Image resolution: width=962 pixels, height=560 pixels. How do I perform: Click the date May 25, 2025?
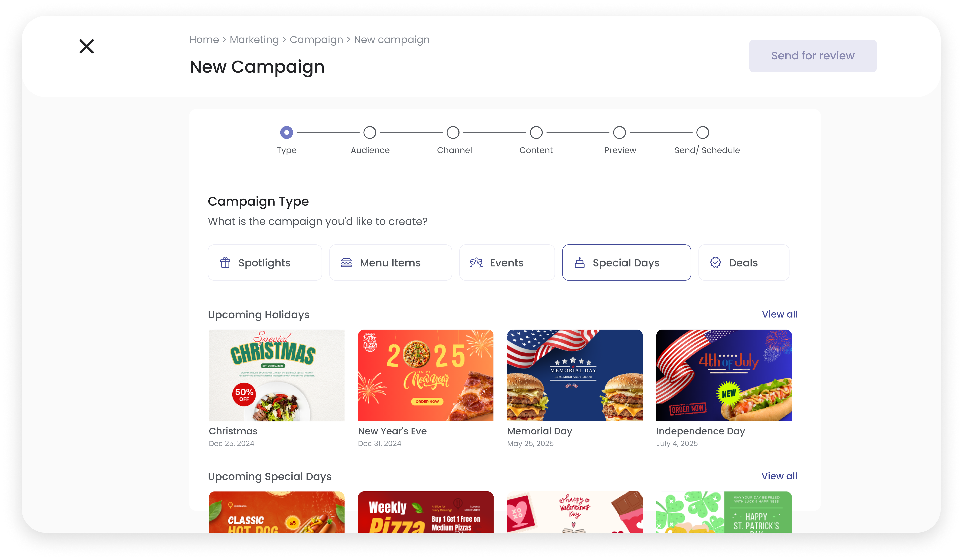(x=530, y=444)
